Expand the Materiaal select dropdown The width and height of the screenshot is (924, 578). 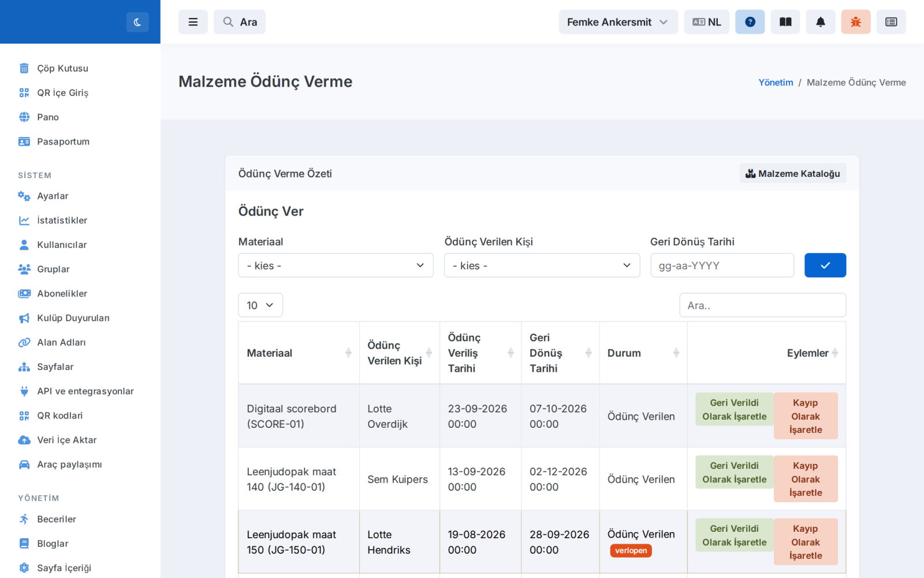[x=336, y=265]
